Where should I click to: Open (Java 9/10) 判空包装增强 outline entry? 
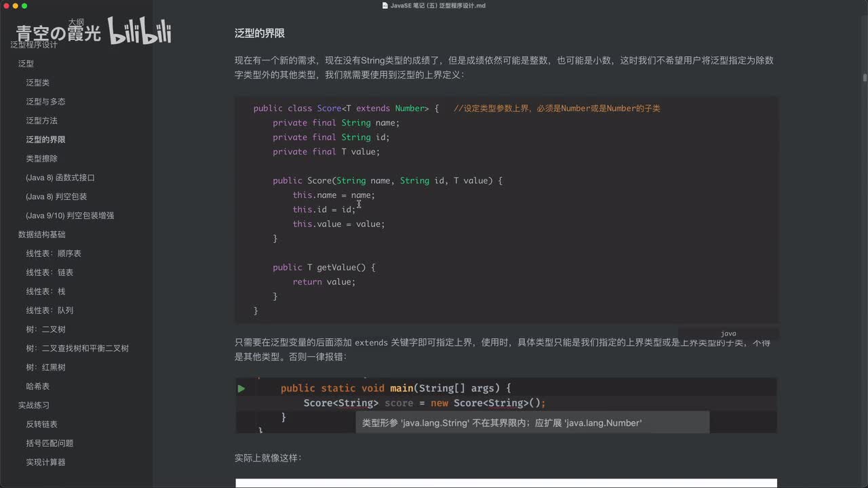(x=70, y=216)
